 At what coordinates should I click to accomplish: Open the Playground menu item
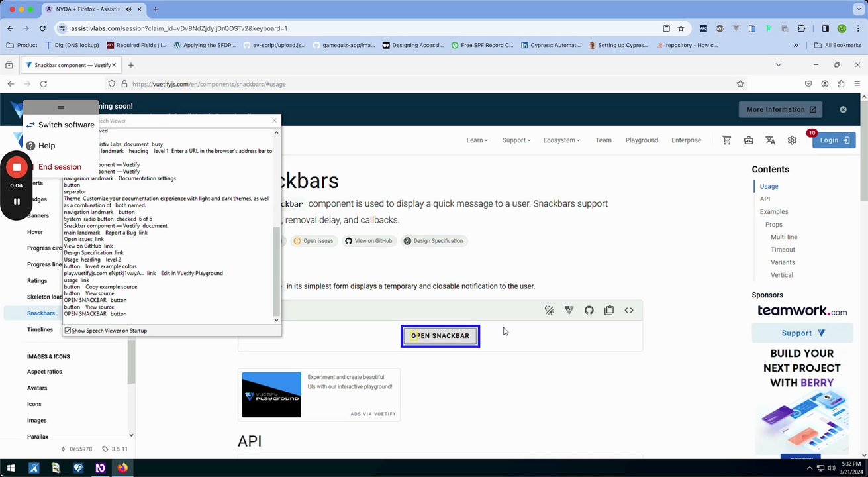click(642, 140)
